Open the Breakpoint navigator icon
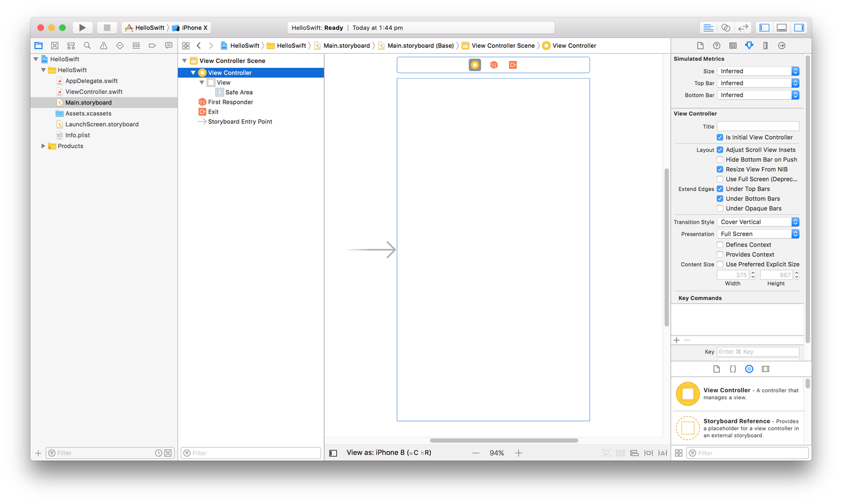Screen dimensions: 842x504 coord(152,46)
